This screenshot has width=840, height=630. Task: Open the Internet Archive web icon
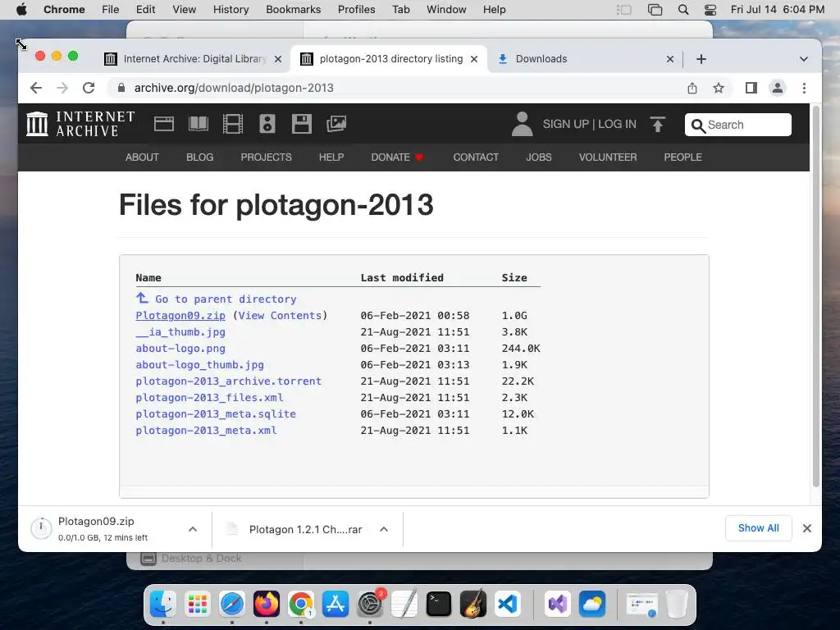(164, 124)
